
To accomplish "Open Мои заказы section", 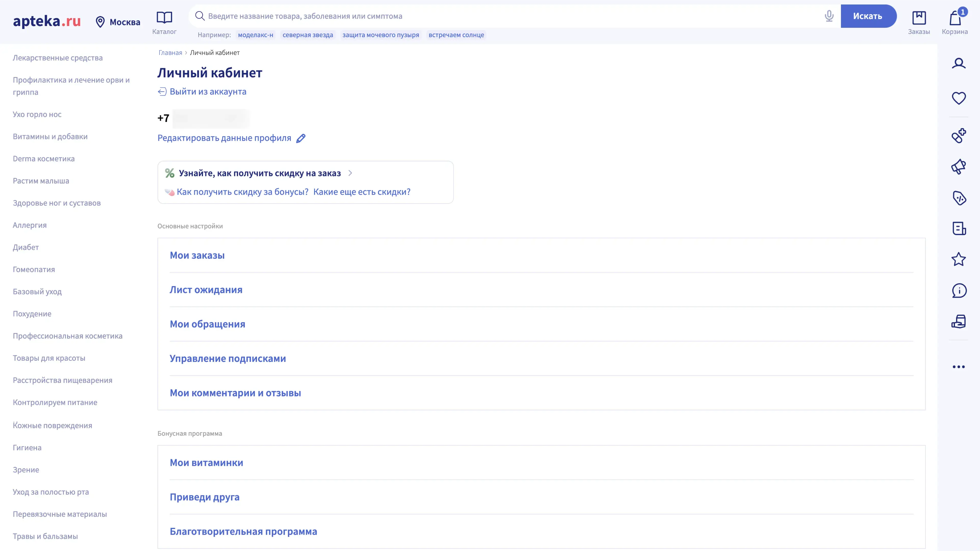I will click(197, 255).
